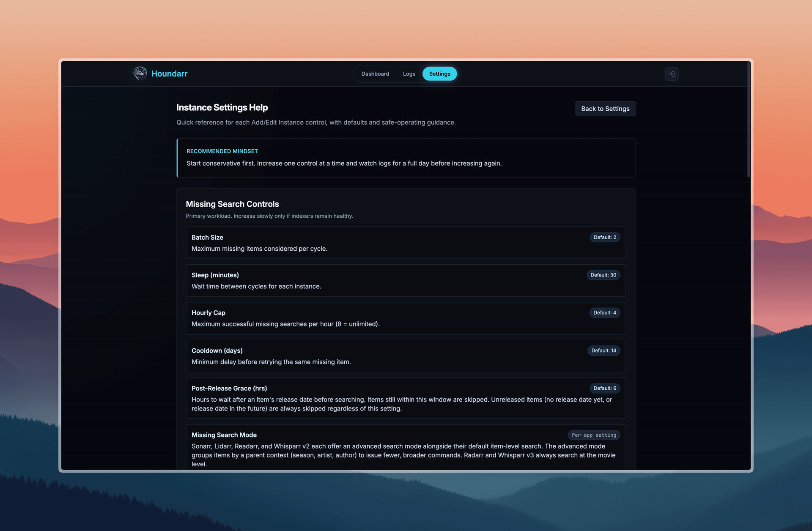Click the Default: 14 badge
812x531 pixels.
click(604, 350)
